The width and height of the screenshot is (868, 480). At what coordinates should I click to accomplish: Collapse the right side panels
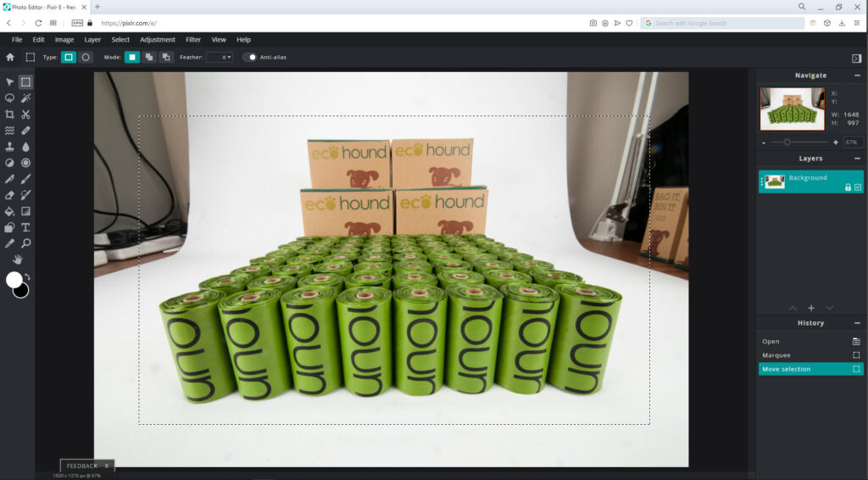tap(856, 59)
